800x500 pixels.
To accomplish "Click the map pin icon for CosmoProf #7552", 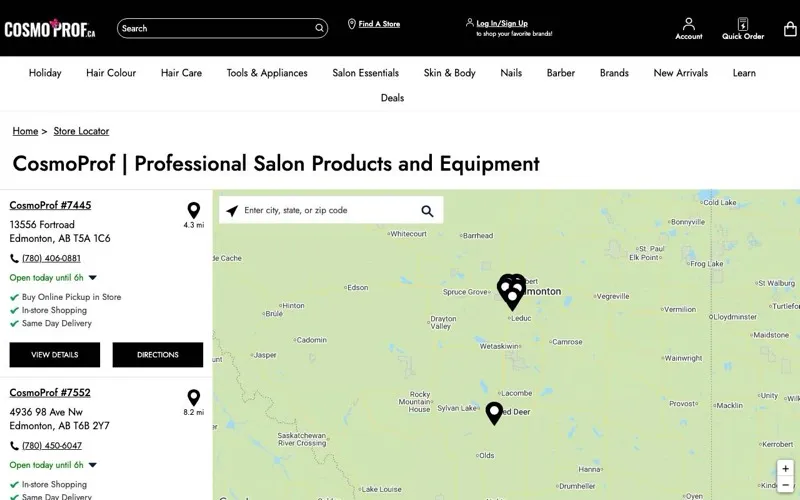I will pos(193,397).
